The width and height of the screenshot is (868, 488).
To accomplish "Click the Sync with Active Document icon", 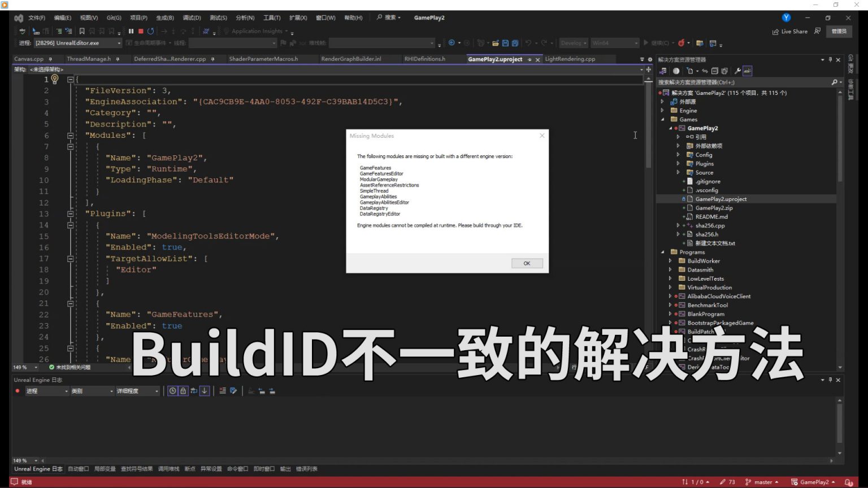I will [x=705, y=71].
